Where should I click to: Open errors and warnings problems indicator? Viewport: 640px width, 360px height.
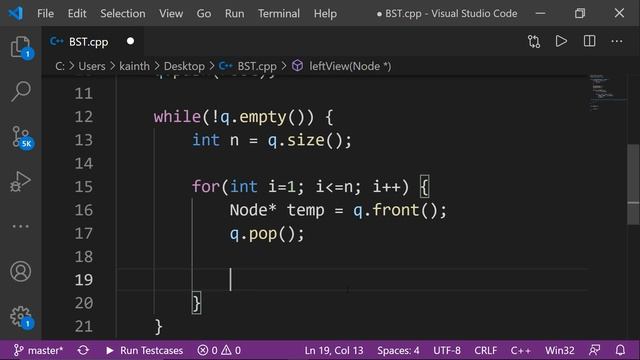(219, 350)
